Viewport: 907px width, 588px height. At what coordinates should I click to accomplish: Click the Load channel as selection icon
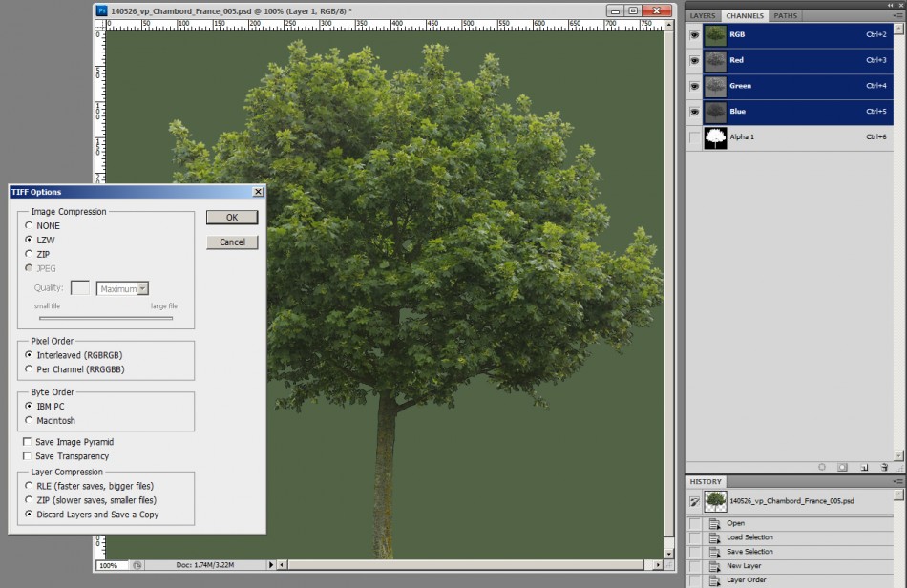click(x=821, y=467)
